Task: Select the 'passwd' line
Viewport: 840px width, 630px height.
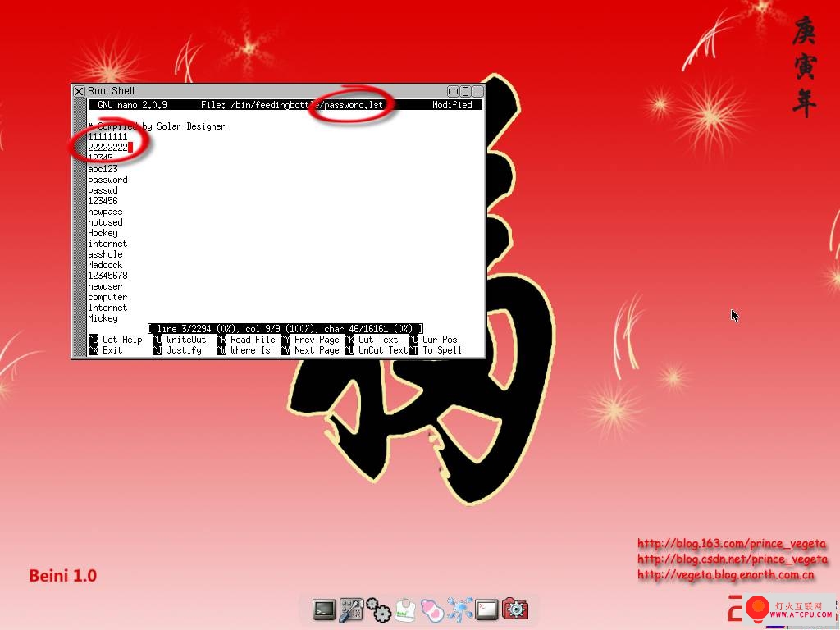Action: pos(103,190)
